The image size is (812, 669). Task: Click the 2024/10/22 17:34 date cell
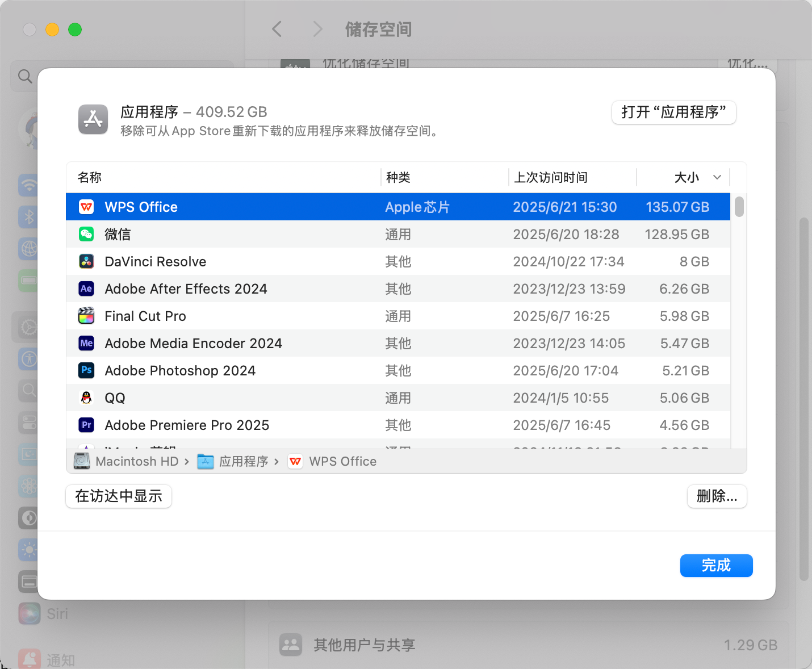[568, 261]
